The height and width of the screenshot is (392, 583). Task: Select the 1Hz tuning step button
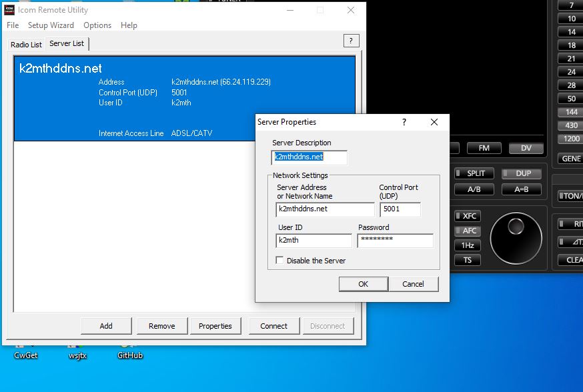click(x=468, y=245)
